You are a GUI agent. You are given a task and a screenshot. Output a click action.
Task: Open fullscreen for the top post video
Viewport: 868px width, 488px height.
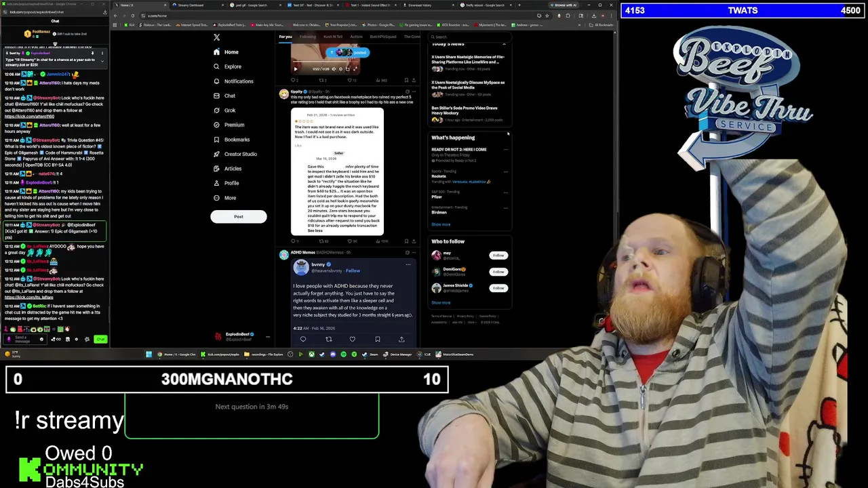(355, 69)
